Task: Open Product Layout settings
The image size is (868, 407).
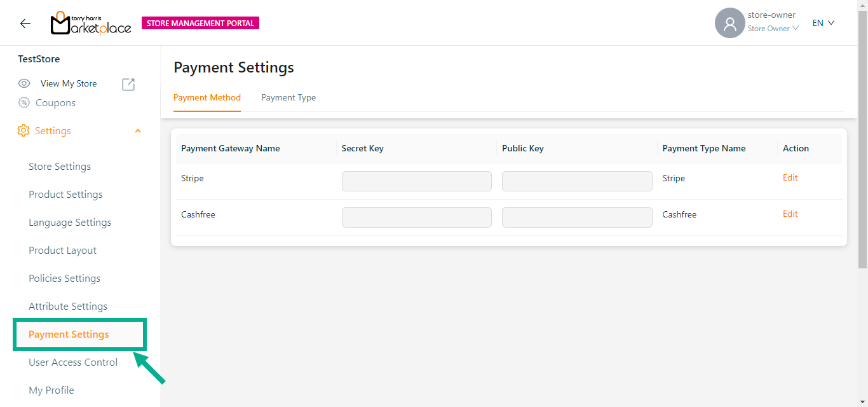Action: (63, 251)
